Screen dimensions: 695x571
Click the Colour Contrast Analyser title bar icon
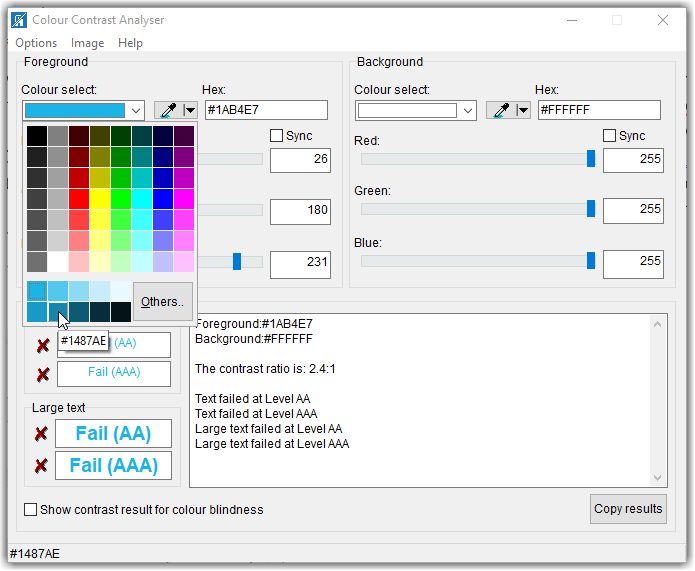[x=18, y=20]
